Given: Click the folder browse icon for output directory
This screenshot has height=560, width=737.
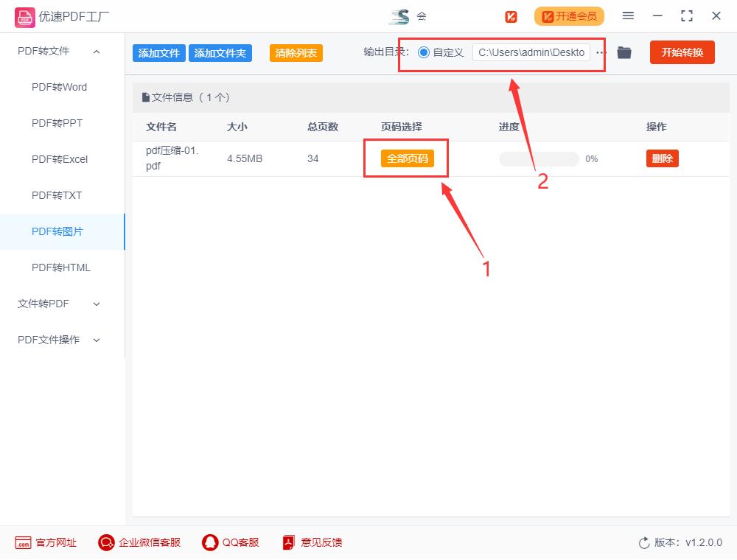Looking at the screenshot, I should pyautogui.click(x=624, y=52).
